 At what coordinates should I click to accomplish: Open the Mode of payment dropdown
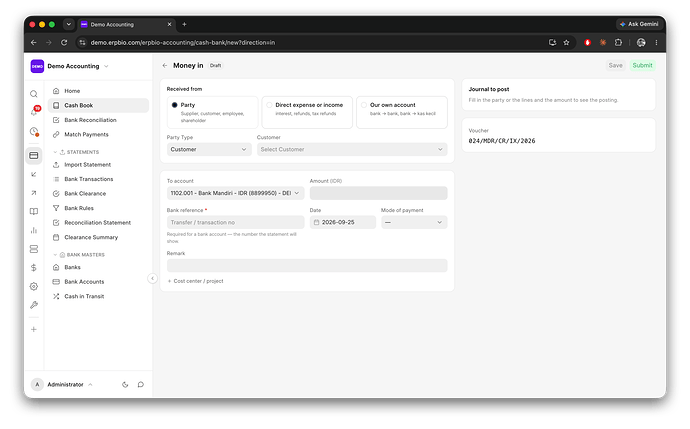pyautogui.click(x=414, y=222)
